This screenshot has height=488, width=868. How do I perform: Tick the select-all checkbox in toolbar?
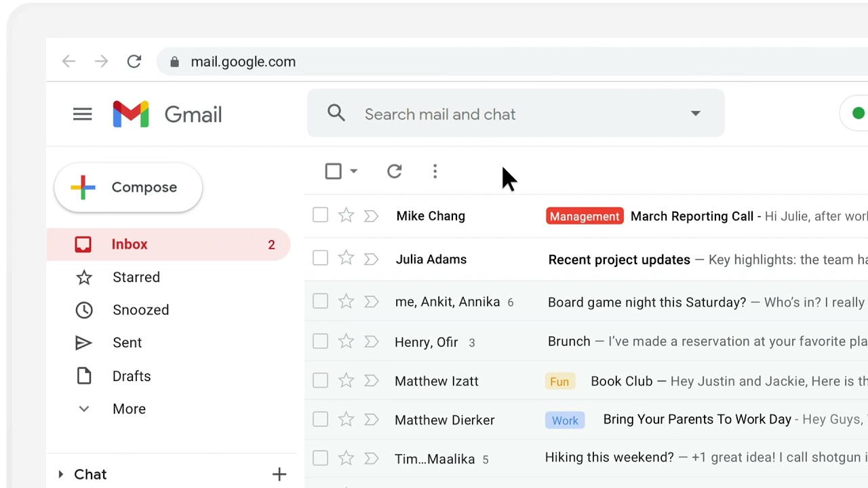(333, 171)
